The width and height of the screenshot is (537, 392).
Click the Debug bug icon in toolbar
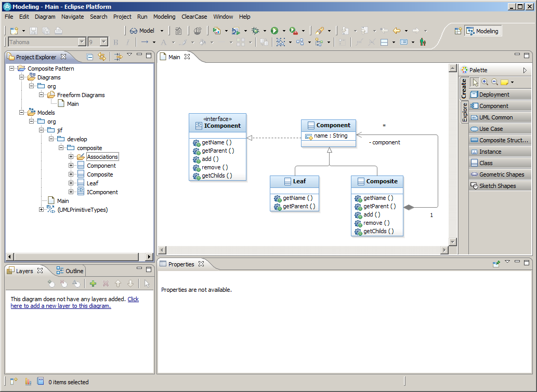point(255,31)
